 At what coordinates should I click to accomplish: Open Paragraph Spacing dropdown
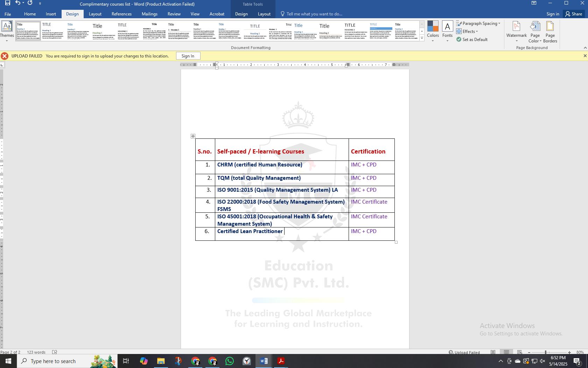[478, 23]
